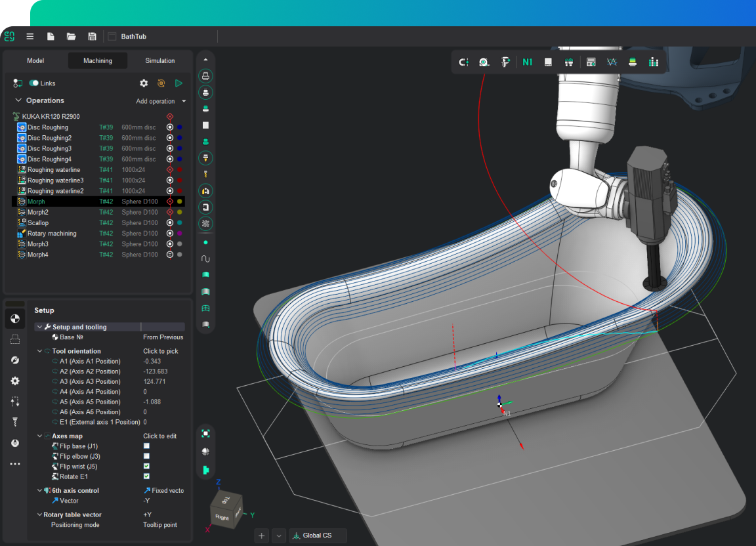The width and height of the screenshot is (756, 546).
Task: Enable the Flip base (J1) checkbox
Action: [x=146, y=446]
